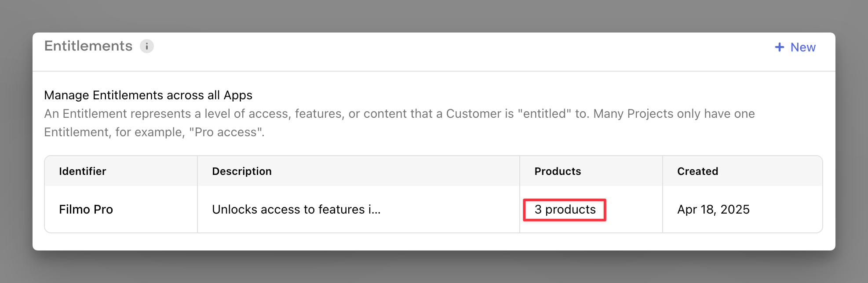Click the red outline around 3 products

click(565, 200)
